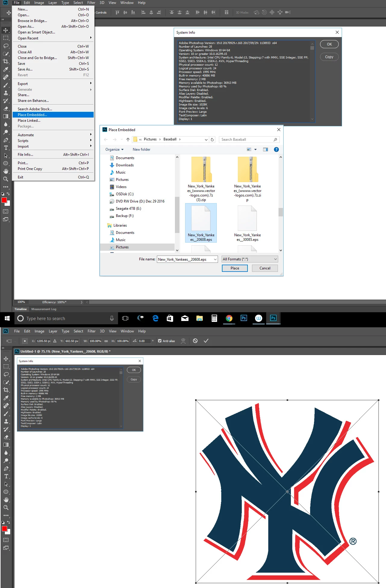Click white background color swatch in lower toolbar

click(9, 533)
